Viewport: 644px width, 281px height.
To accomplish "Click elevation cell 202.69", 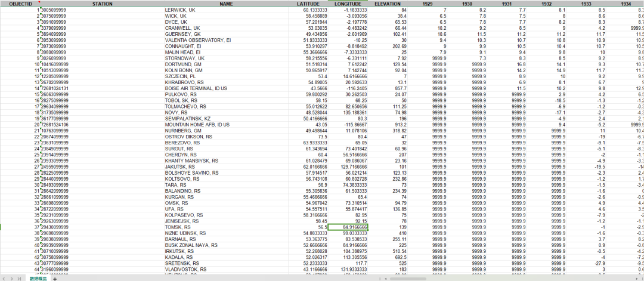I will pyautogui.click(x=388, y=46).
